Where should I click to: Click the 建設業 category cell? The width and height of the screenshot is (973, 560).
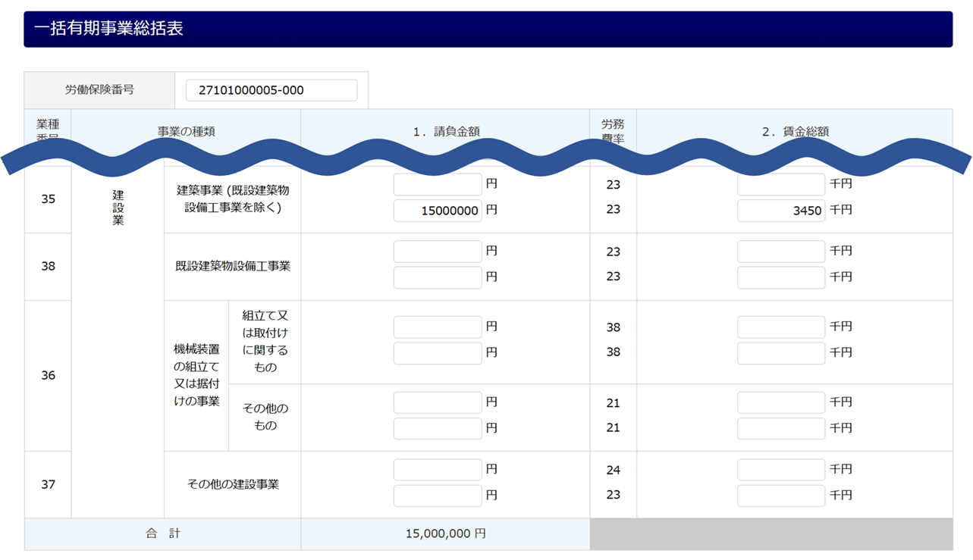[118, 208]
